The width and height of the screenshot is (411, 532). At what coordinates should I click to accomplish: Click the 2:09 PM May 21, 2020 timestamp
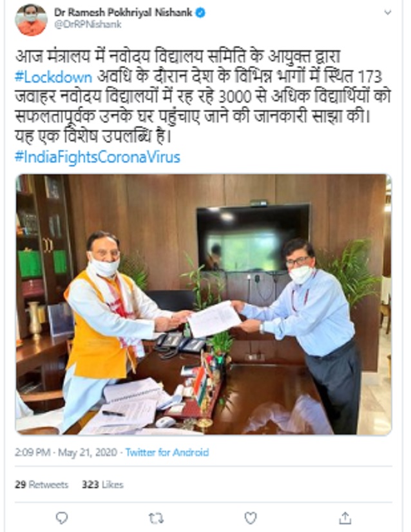(x=66, y=452)
